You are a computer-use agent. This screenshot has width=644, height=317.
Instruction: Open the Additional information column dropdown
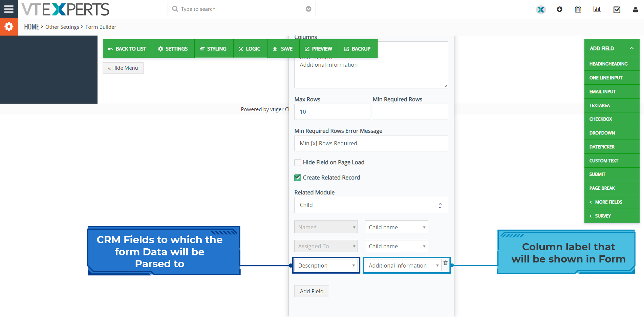pyautogui.click(x=403, y=266)
